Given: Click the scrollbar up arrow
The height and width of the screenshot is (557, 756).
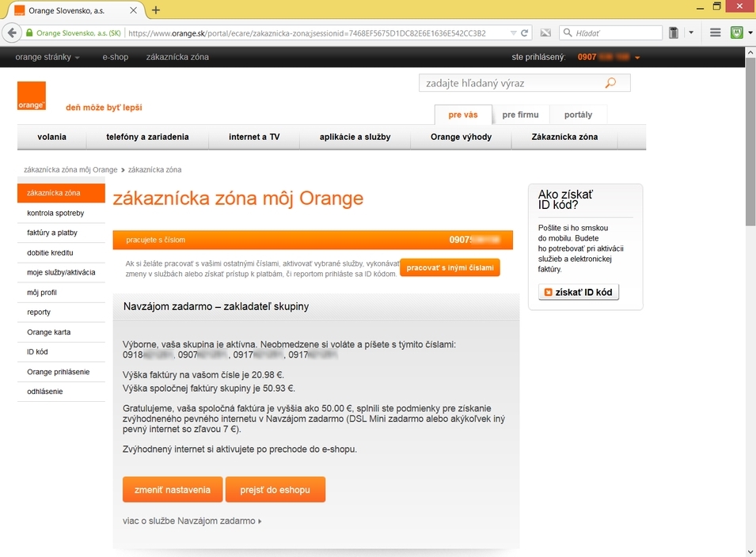Looking at the screenshot, I should 750,51.
